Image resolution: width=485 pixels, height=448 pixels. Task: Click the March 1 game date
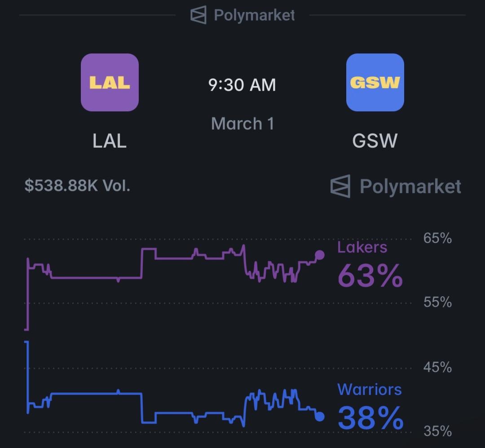click(x=242, y=123)
